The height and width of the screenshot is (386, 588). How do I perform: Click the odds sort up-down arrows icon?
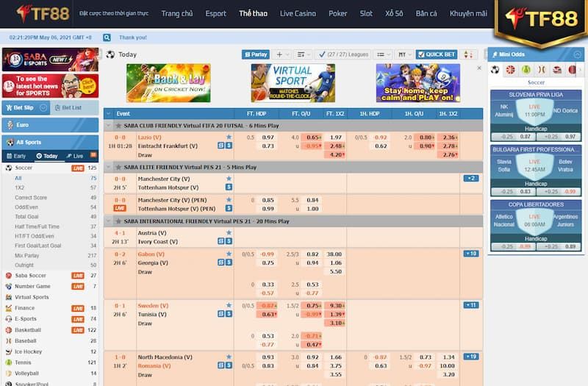point(469,54)
